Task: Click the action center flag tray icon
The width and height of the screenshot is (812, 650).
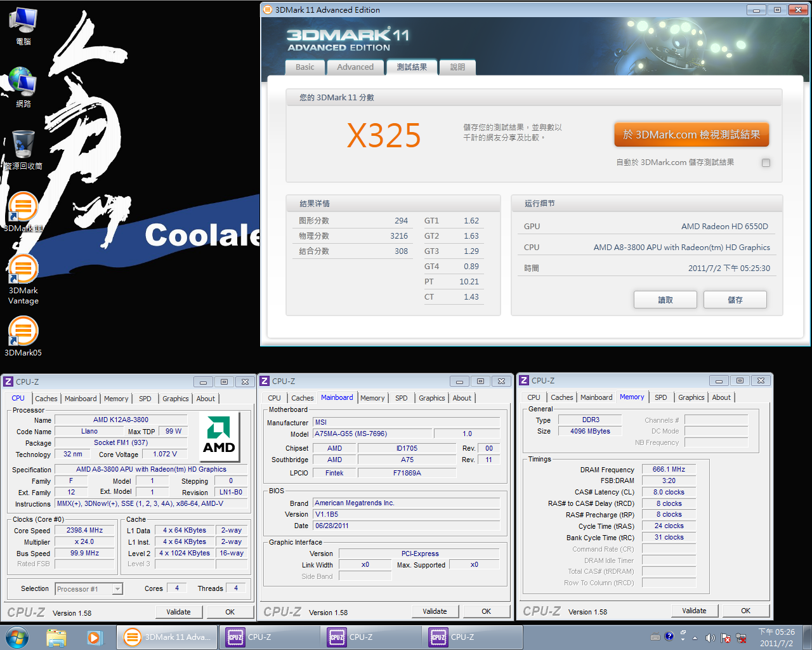Action: 725,637
